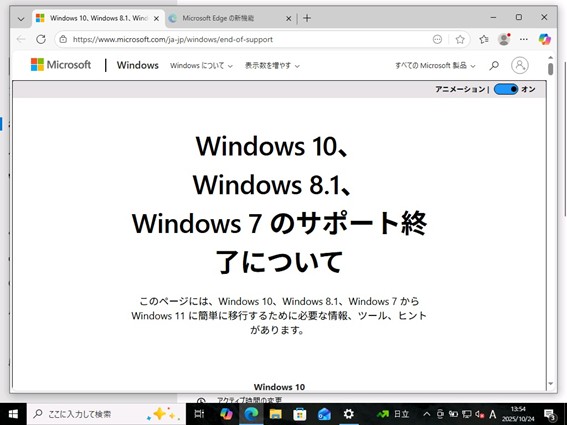Open the site search magnifier
Screen dimensions: 567x425
pos(494,65)
